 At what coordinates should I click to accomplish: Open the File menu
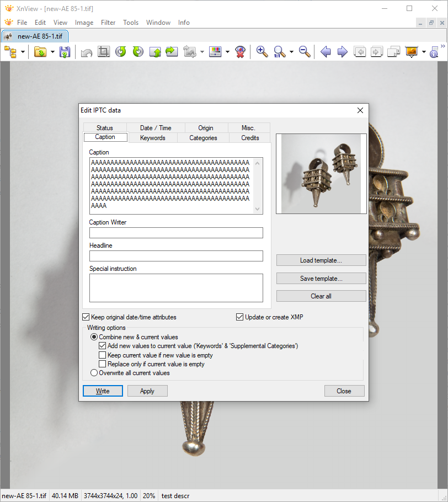click(22, 23)
